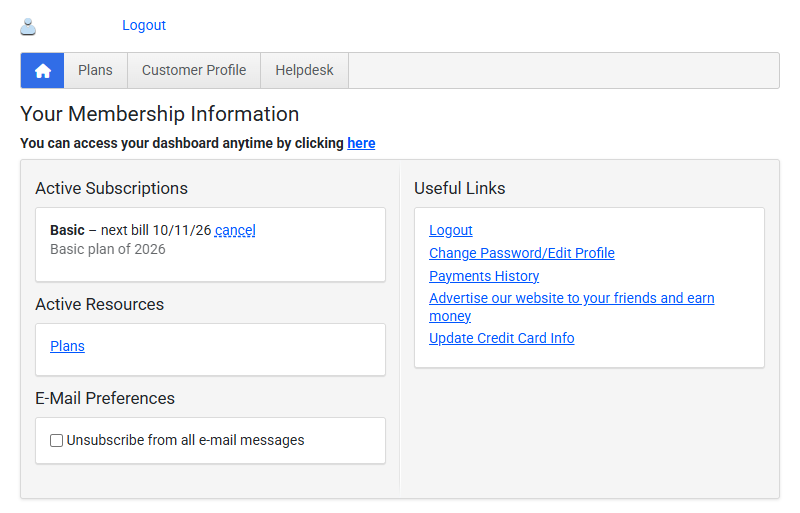Select 'Basic plan of 2026' description text

point(108,249)
